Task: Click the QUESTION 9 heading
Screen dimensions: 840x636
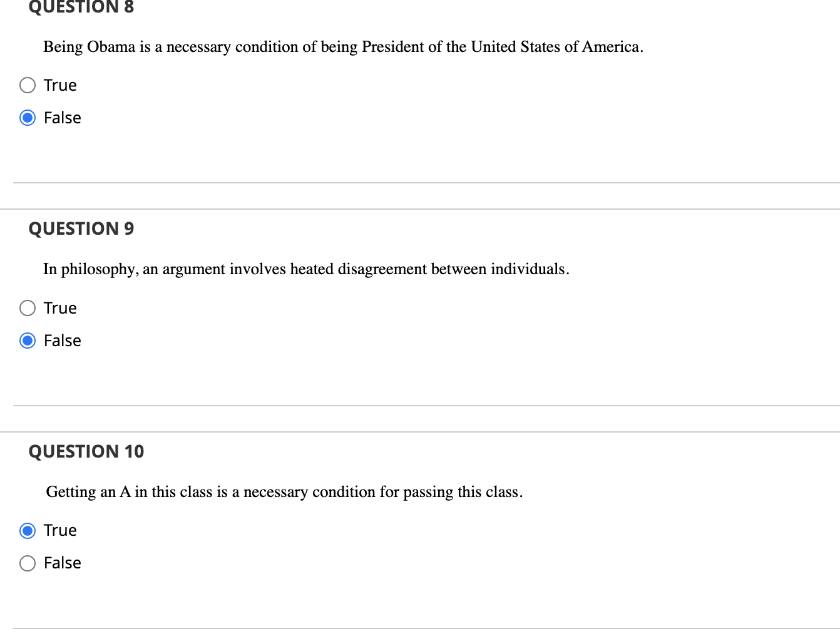Action: (81, 228)
